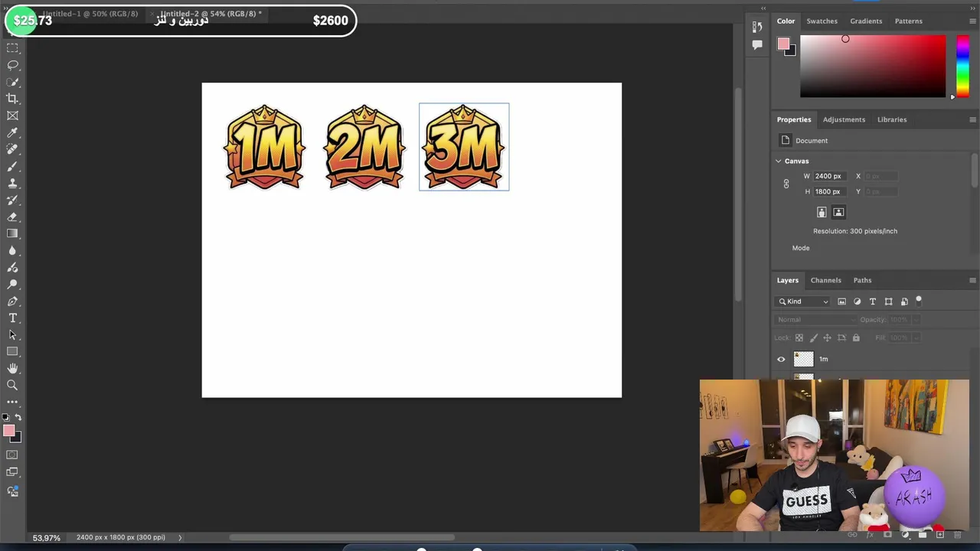Open the Properties panel options menu
The width and height of the screenshot is (980, 551).
(x=972, y=119)
